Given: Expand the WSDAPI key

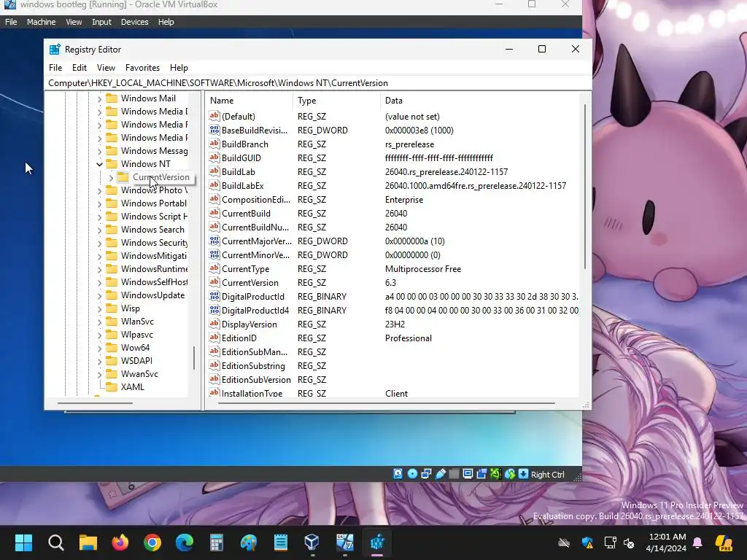Looking at the screenshot, I should tap(99, 362).
